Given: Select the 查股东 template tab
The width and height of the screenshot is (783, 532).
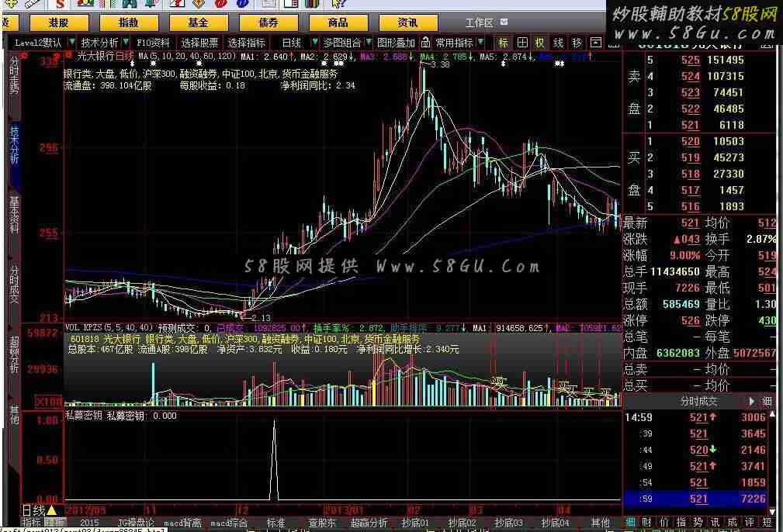Looking at the screenshot, I should click(322, 523).
